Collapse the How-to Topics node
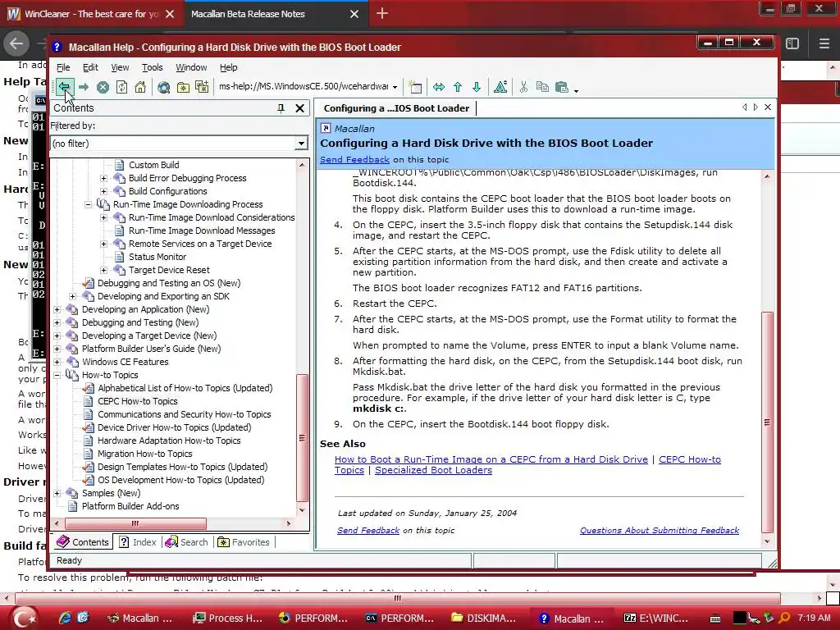 (x=57, y=375)
